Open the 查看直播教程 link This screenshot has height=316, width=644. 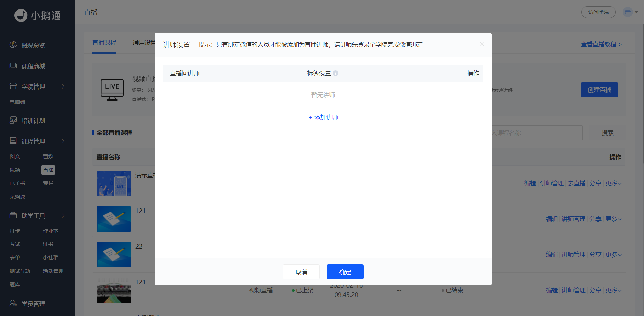(x=601, y=44)
